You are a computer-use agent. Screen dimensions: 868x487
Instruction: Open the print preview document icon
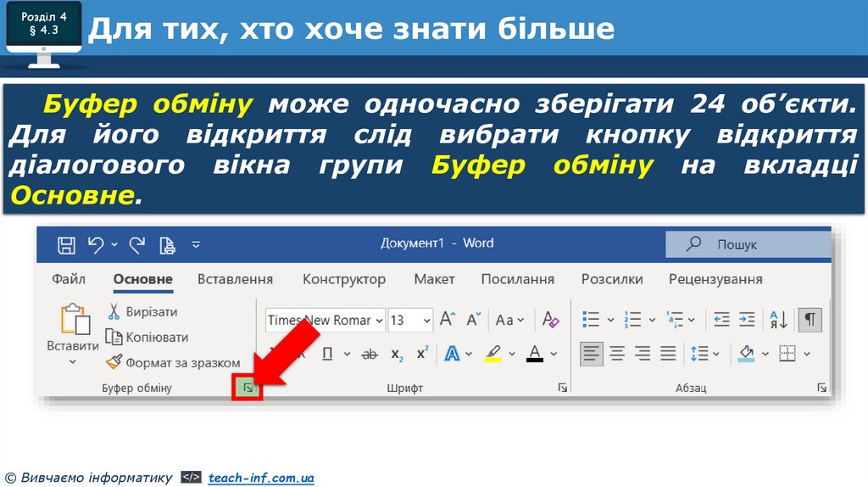coord(167,245)
